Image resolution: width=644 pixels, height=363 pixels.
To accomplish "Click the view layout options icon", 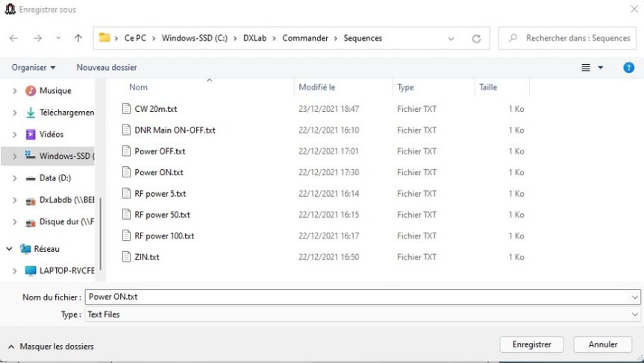I will click(587, 68).
